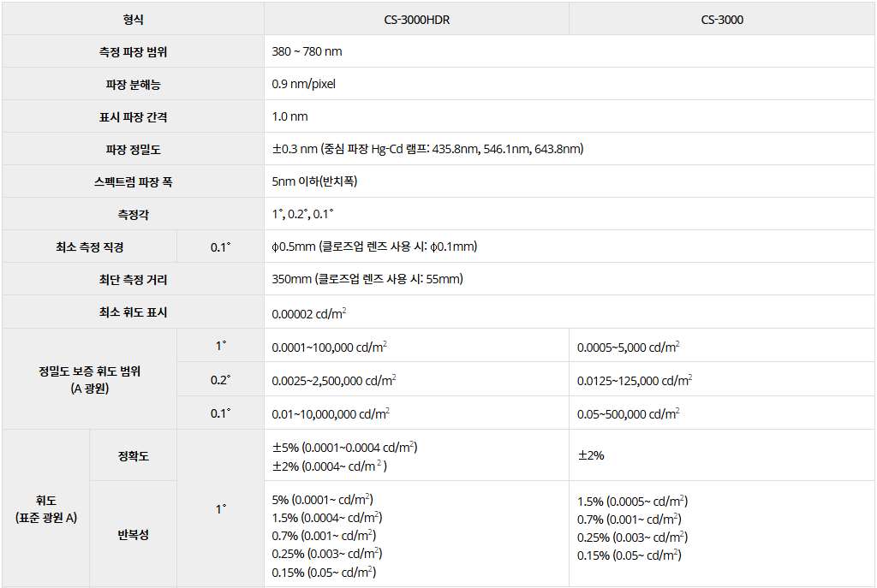Select the 형식 header cell

pyautogui.click(x=133, y=20)
